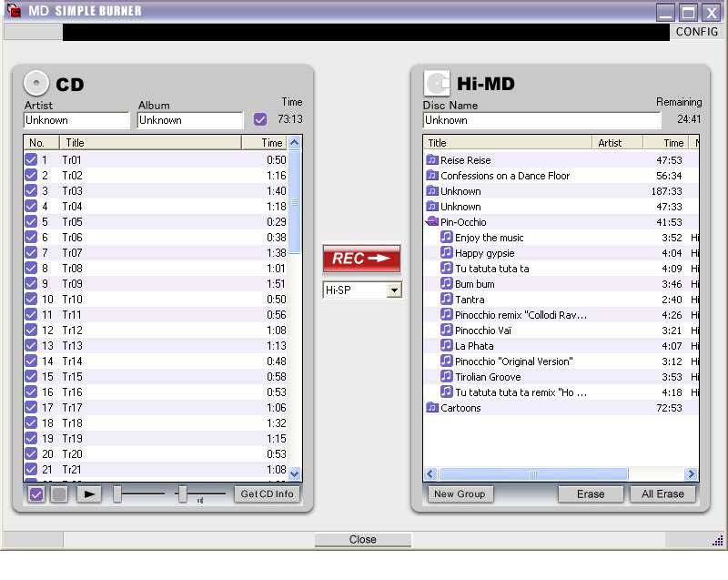The image size is (728, 580).
Task: Click the music note icon for Enjoy the music
Action: pyautogui.click(x=446, y=237)
